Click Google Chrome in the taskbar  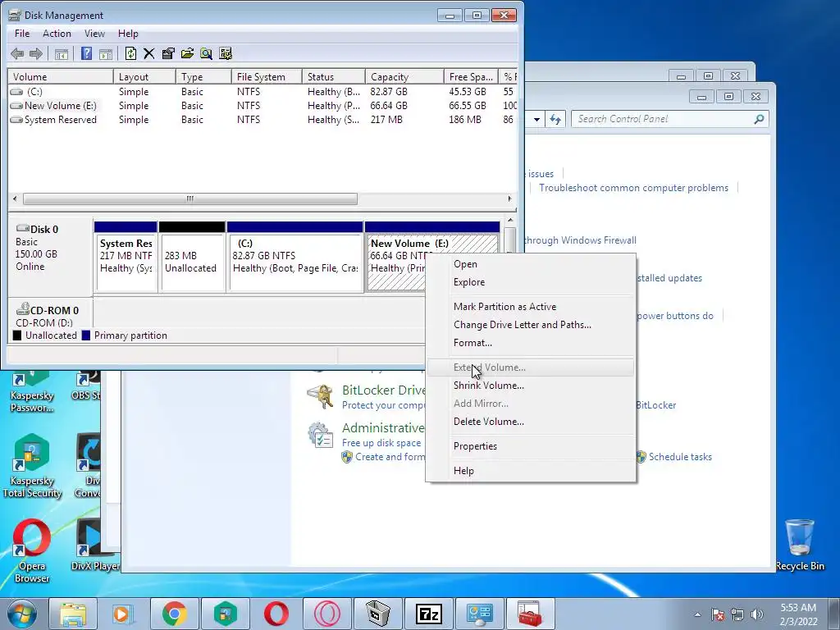174,614
